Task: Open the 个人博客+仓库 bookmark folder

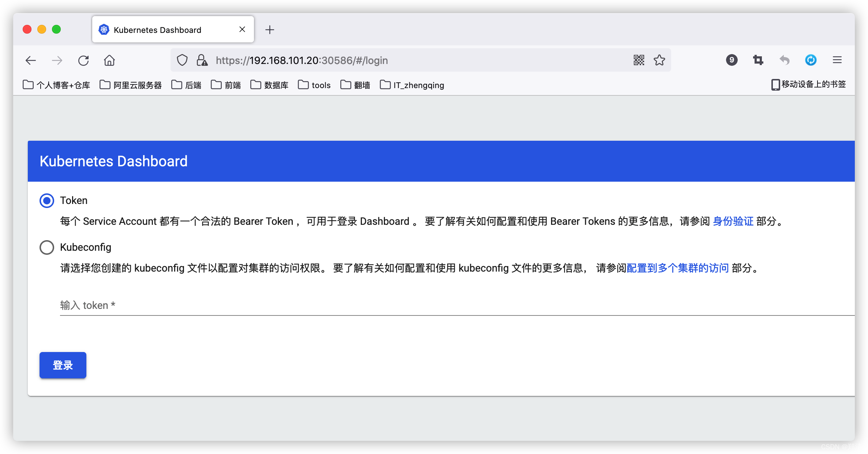Action: (56, 85)
